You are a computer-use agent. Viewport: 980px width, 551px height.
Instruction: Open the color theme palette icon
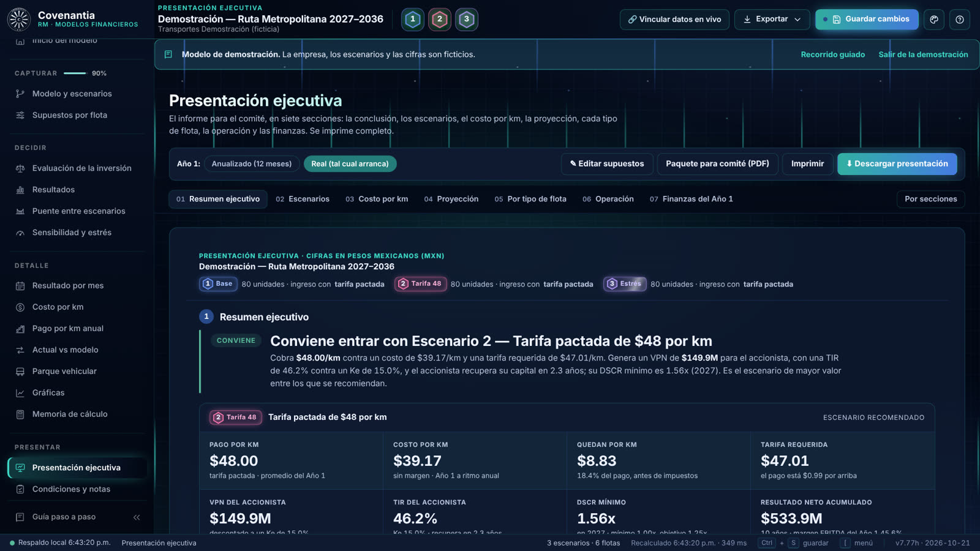(934, 20)
